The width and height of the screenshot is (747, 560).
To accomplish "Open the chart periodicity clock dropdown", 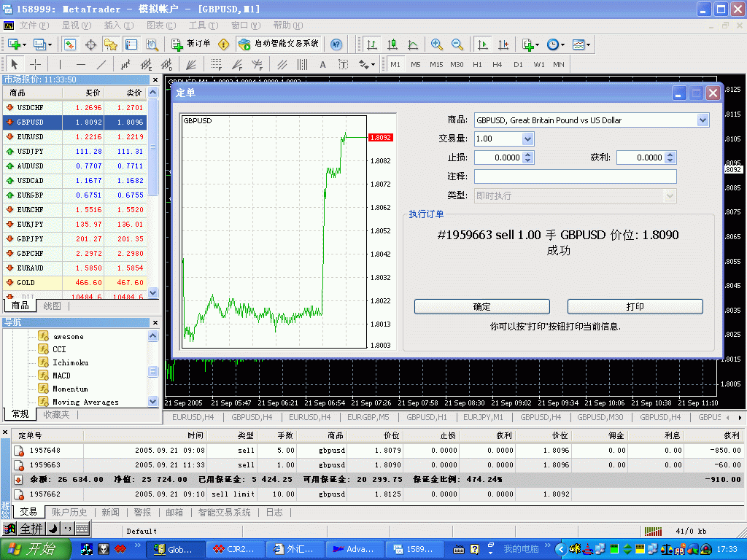I will click(x=555, y=44).
